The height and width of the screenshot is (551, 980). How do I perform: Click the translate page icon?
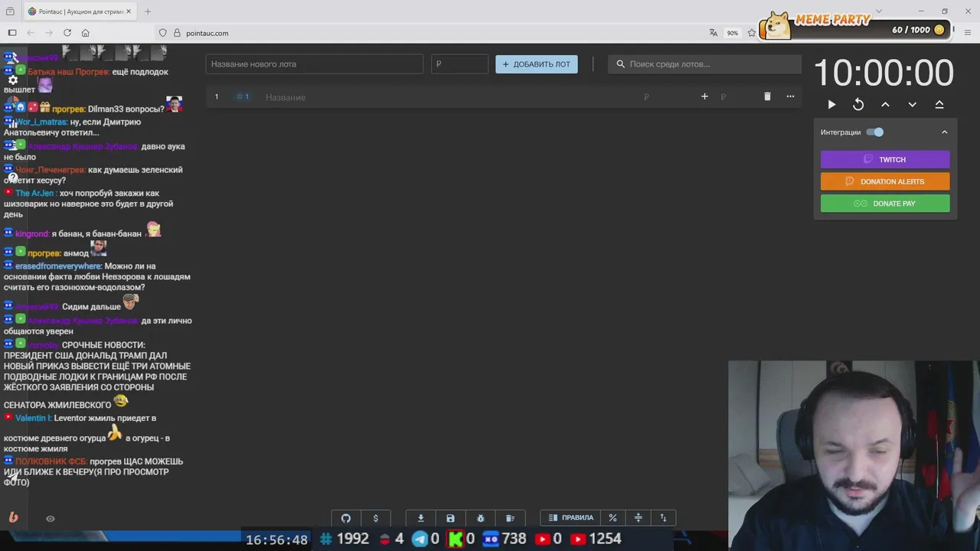click(714, 33)
